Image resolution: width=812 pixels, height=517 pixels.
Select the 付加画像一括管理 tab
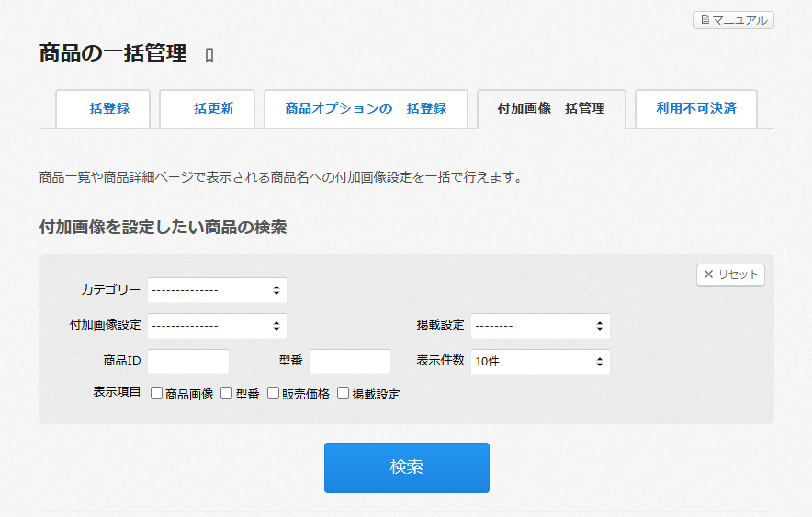[551, 108]
